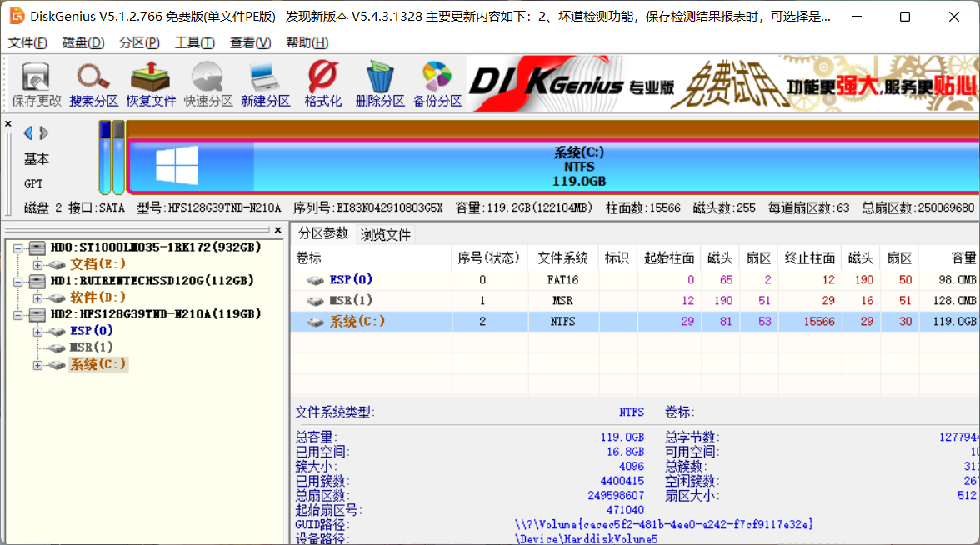Click the 格式化 format icon

click(322, 84)
